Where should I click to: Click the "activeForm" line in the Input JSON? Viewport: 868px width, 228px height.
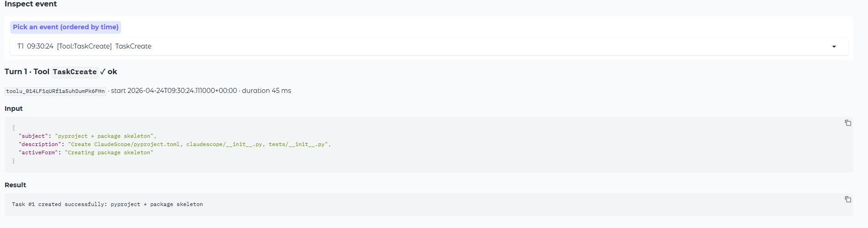click(x=86, y=152)
